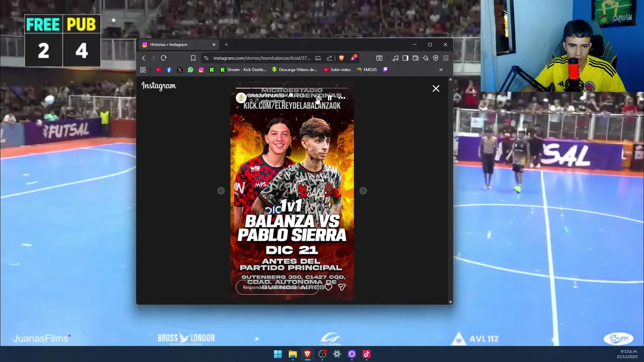The height and width of the screenshot is (362, 644).
Task: Open picture-in-picture icon in address bar
Action: [x=318, y=58]
